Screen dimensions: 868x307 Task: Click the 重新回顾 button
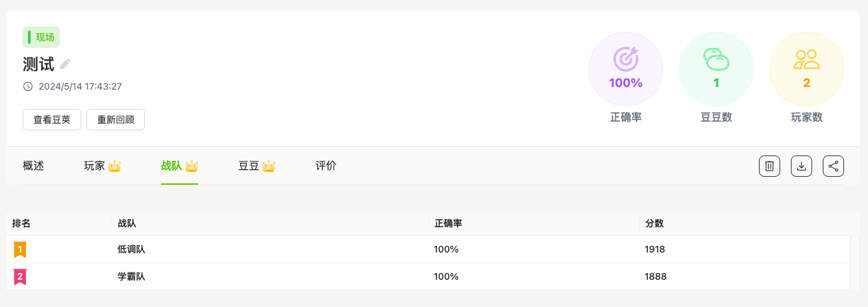(116, 120)
